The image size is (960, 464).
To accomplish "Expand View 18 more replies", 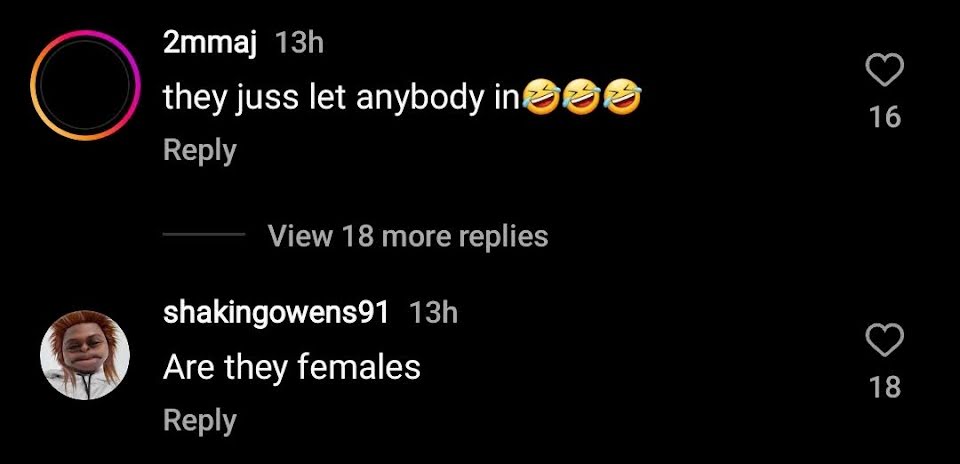I will pos(408,236).
